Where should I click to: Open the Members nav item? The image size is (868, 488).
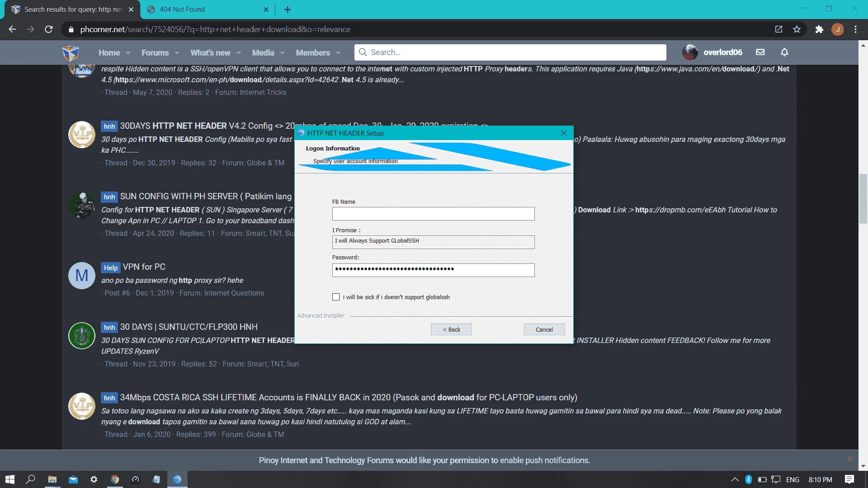click(x=313, y=53)
